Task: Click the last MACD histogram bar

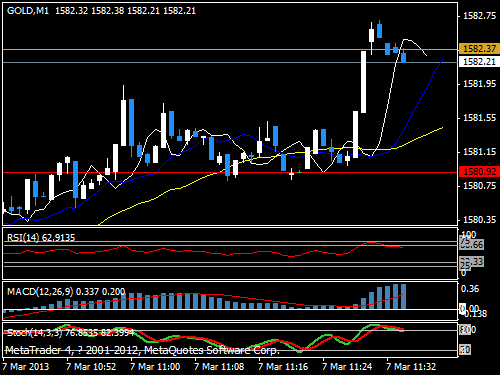Action: coord(403,296)
